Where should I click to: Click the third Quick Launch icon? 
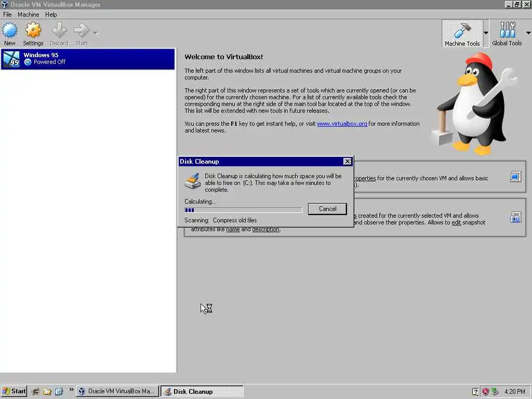[59, 391]
